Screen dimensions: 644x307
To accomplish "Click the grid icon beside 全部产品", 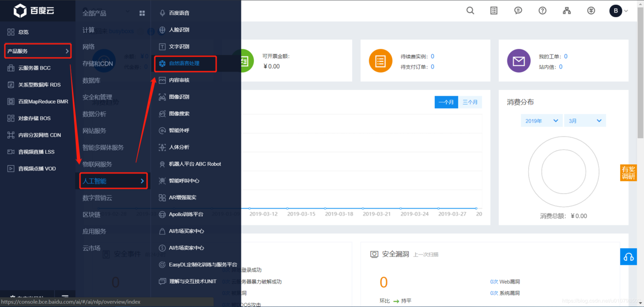I will click(x=142, y=13).
